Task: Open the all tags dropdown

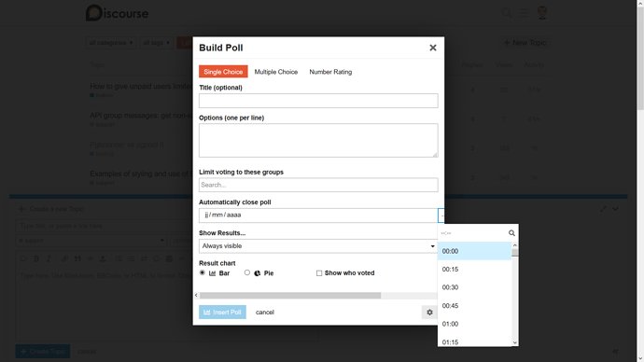Action: (x=156, y=43)
